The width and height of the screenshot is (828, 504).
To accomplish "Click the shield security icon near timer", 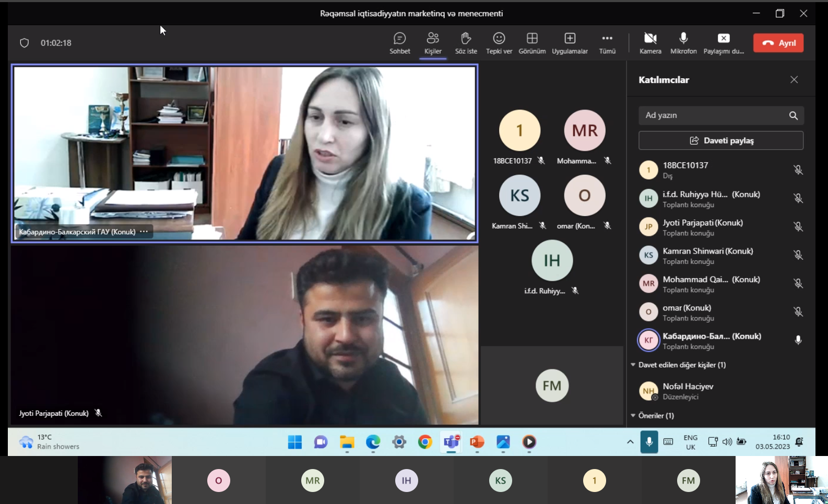I will (25, 43).
